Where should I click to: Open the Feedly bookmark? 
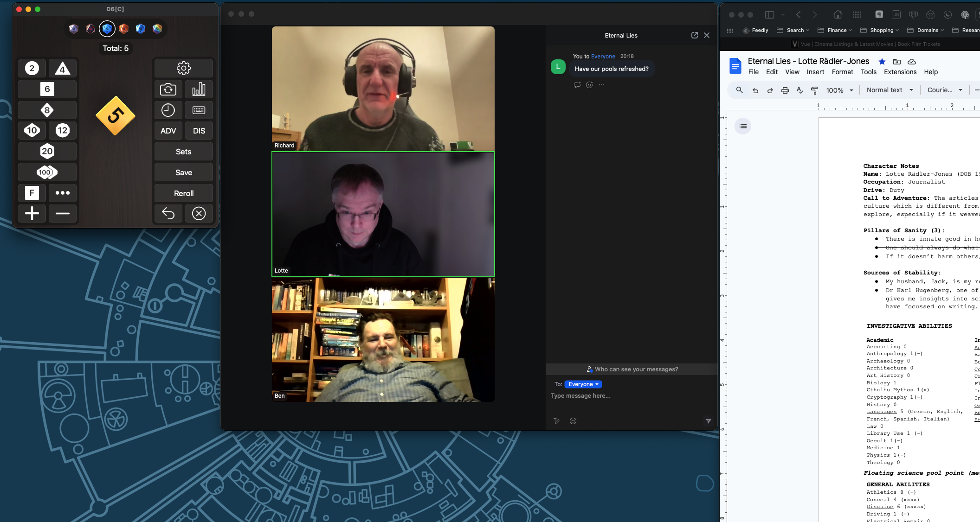click(x=755, y=30)
